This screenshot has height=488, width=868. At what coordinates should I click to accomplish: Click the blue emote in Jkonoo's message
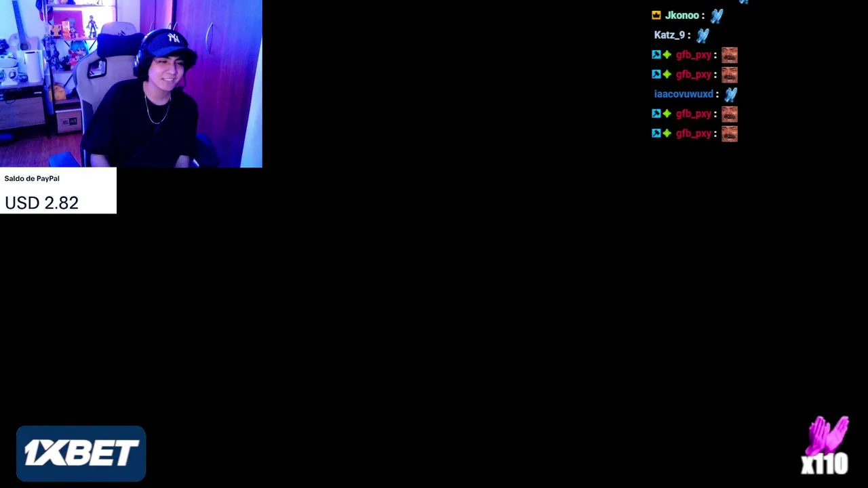point(717,16)
